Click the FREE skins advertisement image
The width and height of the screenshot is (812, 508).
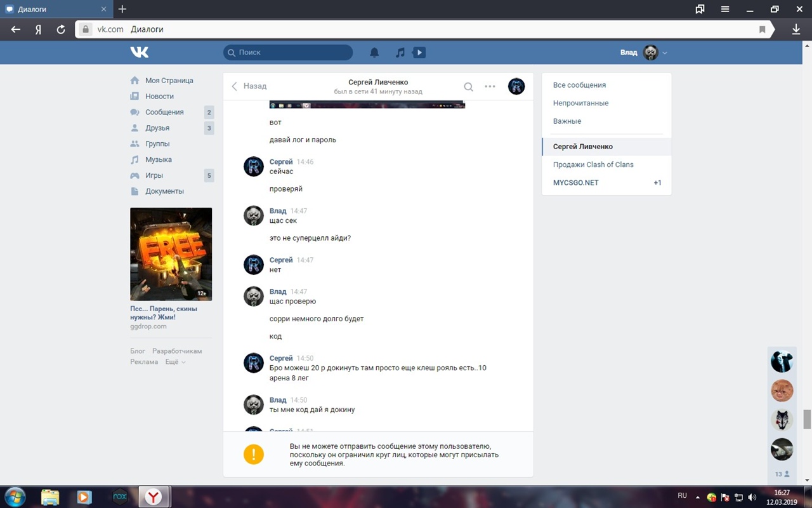click(171, 254)
